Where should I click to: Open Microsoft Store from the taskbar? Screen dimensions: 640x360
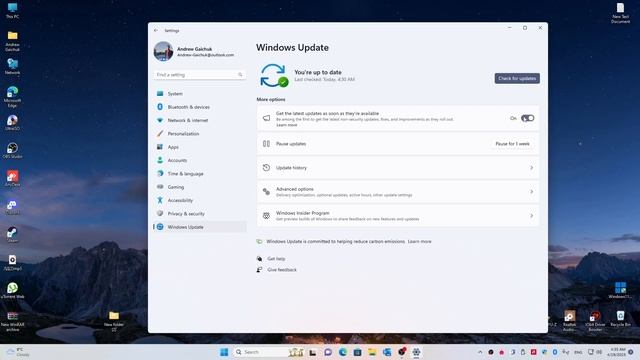(358, 352)
